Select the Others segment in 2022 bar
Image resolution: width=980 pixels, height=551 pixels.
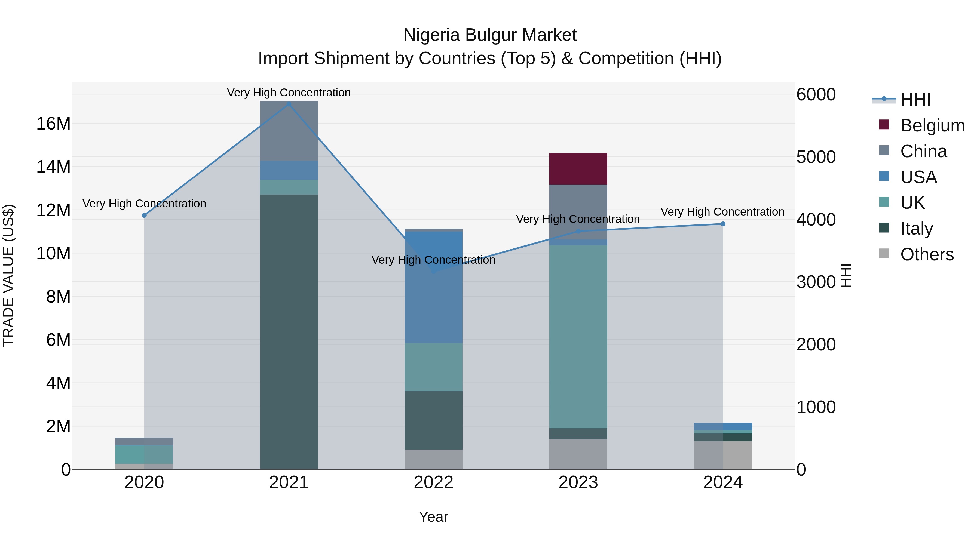[x=434, y=459]
